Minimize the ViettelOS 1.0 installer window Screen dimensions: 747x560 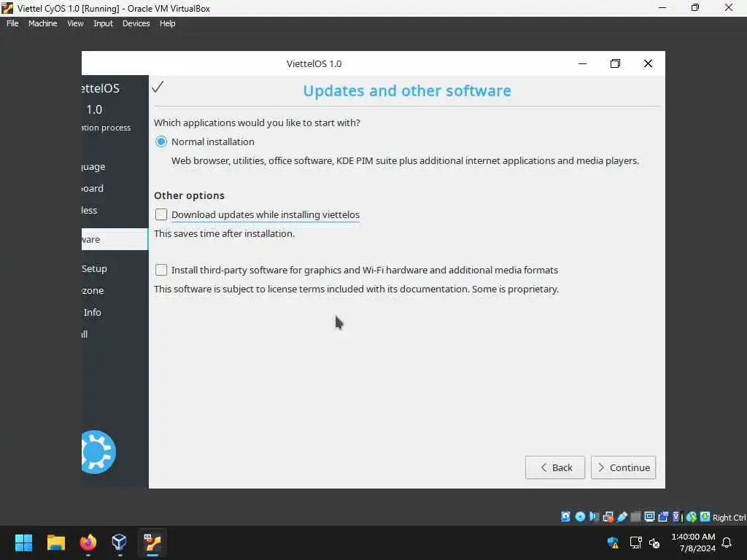pos(582,63)
